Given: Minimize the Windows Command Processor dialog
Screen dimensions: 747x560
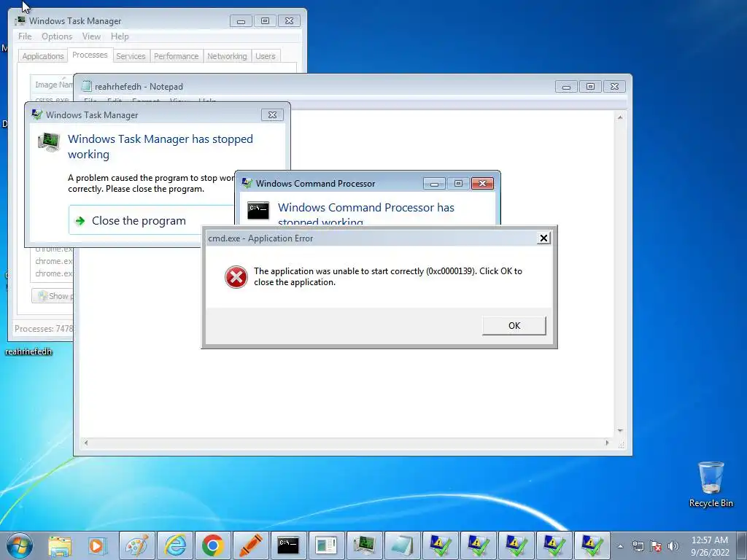Looking at the screenshot, I should [434, 183].
